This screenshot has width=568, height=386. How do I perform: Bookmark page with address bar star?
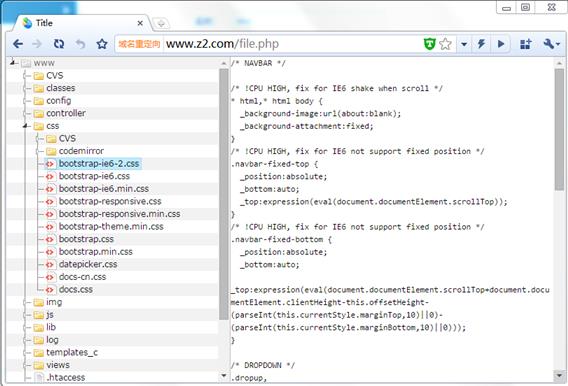click(x=445, y=44)
